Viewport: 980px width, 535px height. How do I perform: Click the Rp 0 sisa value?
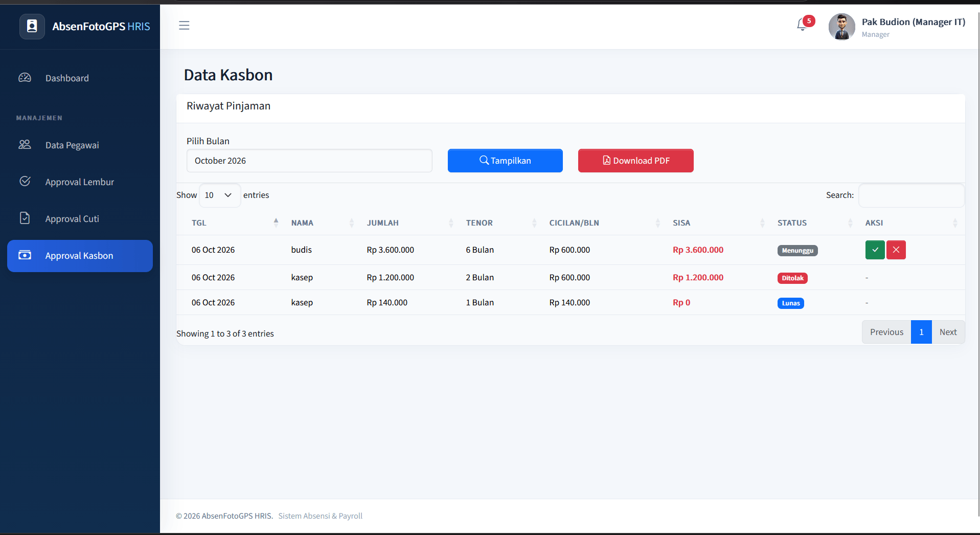click(x=681, y=303)
